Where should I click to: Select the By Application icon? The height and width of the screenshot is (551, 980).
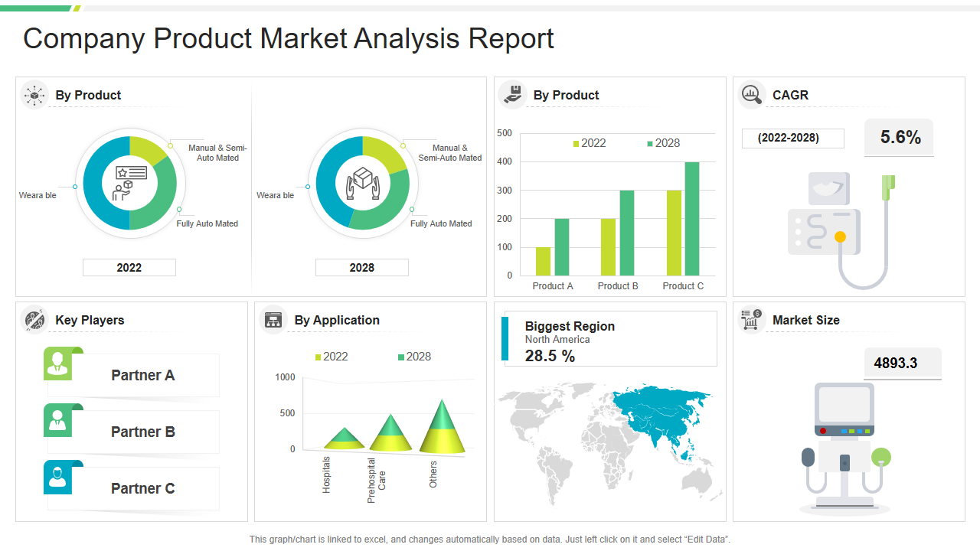tap(273, 320)
